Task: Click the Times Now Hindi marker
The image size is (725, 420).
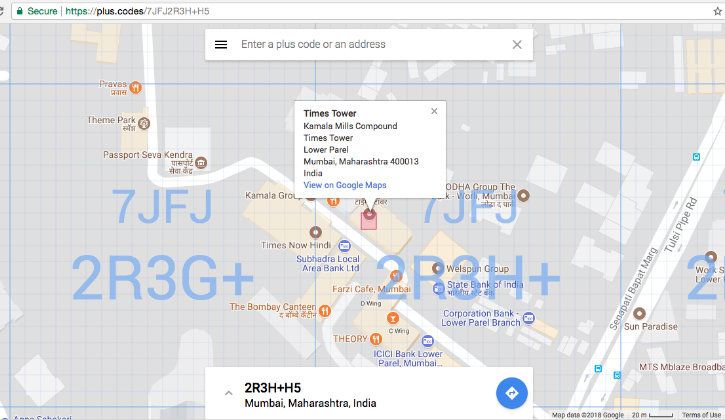Action: (315, 232)
